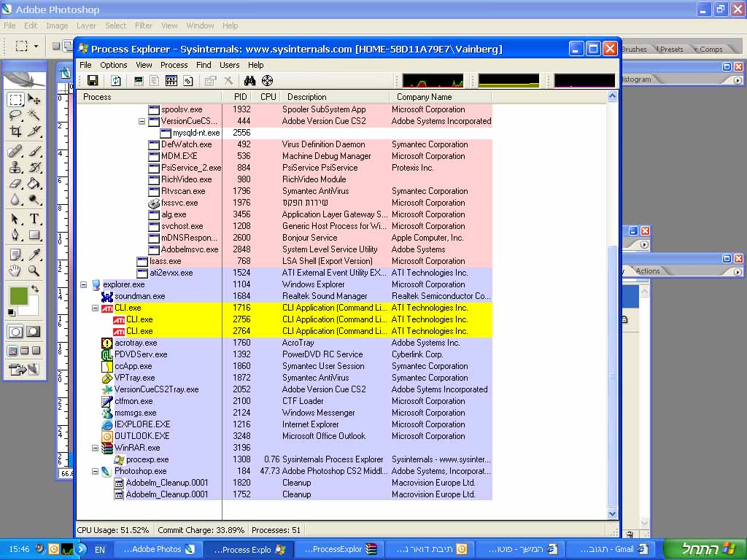Open the Histogram palette options menu arrow
Screen dimensions: 747x560
(738, 80)
